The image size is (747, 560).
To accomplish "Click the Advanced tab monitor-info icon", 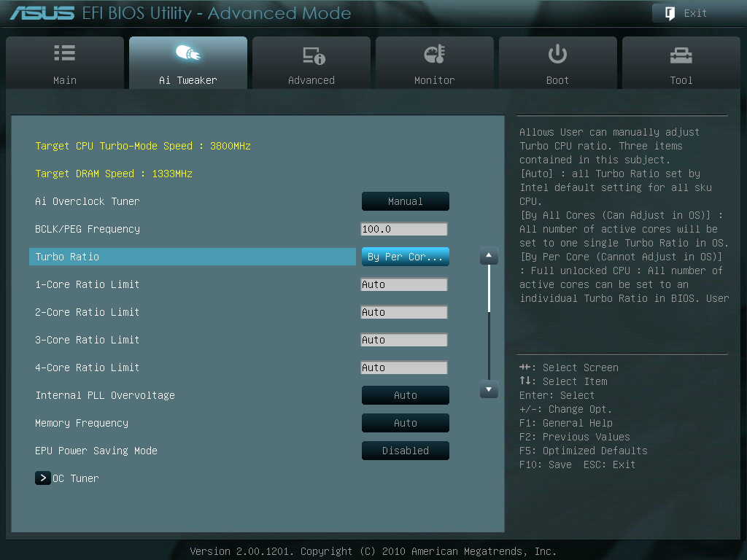I will [314, 55].
